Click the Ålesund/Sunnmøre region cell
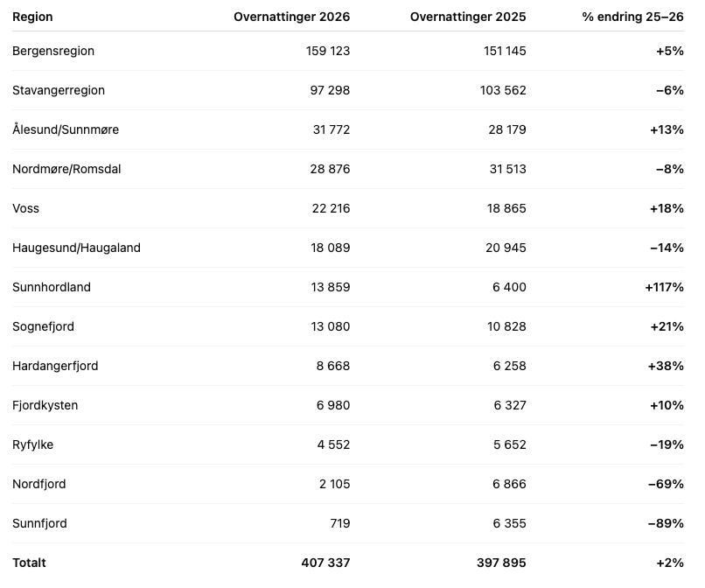 pos(66,129)
